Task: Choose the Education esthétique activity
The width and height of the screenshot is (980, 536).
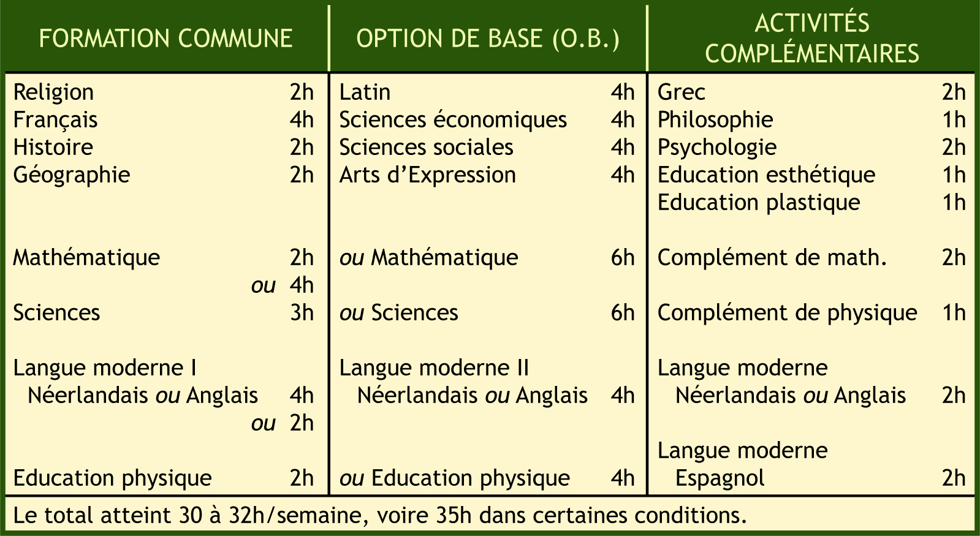Action: [766, 175]
